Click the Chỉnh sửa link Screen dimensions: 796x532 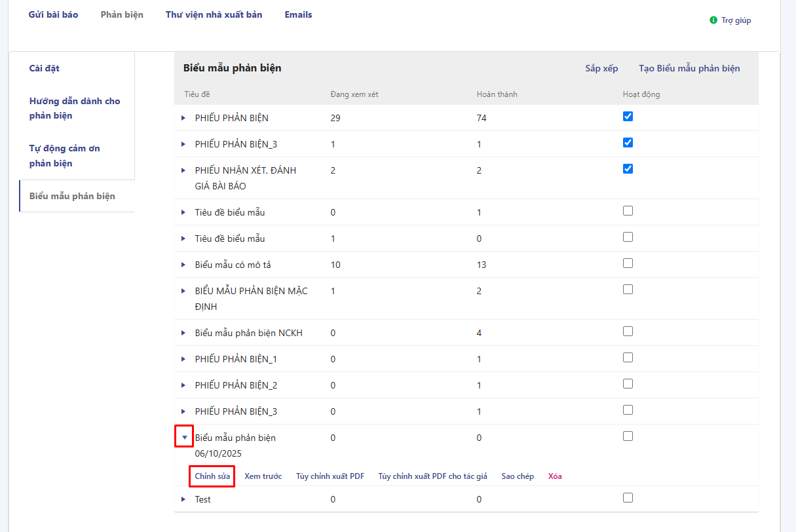pos(212,476)
